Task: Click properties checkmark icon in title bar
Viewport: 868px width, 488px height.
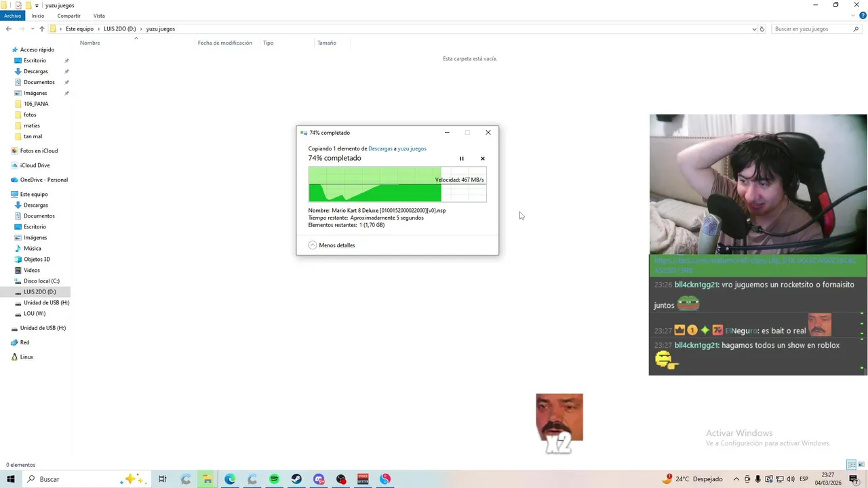Action: tap(18, 5)
